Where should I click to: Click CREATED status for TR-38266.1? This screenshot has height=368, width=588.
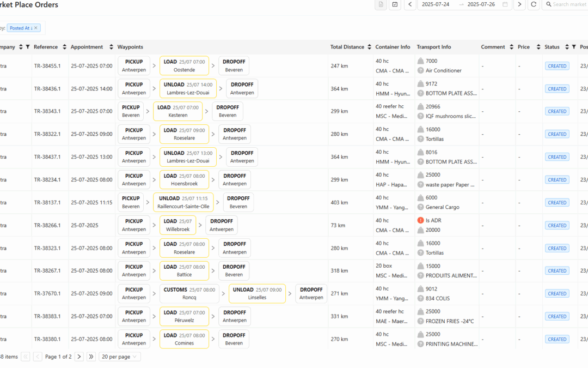[558, 226]
